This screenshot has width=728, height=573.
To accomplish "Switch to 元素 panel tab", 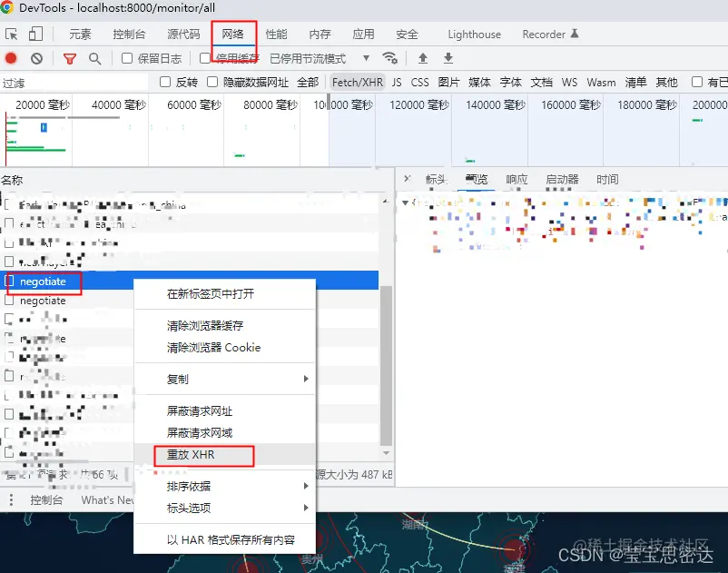I will [x=80, y=35].
